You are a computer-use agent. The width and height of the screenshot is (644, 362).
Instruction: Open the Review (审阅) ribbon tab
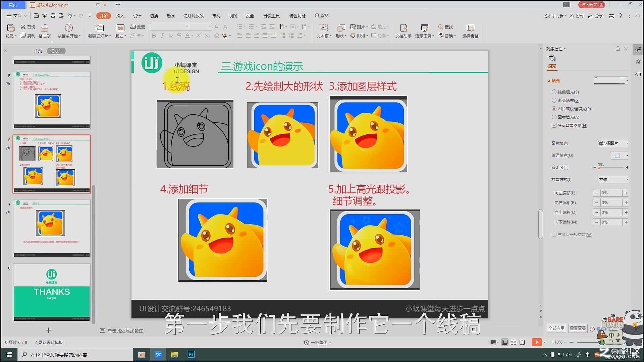(216, 16)
